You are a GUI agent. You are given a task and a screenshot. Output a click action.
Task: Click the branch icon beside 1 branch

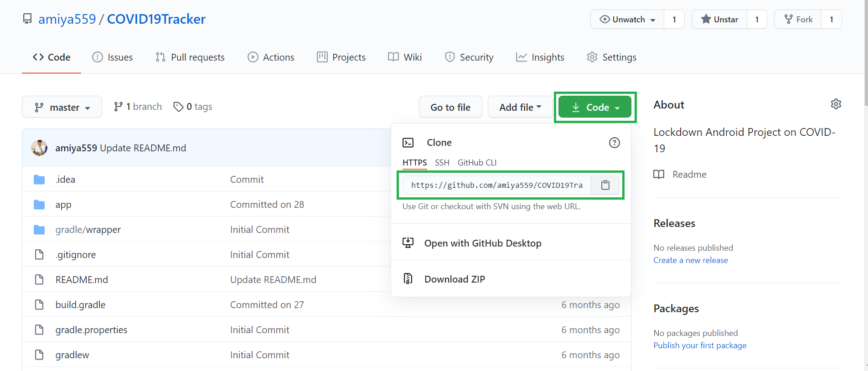coord(118,107)
